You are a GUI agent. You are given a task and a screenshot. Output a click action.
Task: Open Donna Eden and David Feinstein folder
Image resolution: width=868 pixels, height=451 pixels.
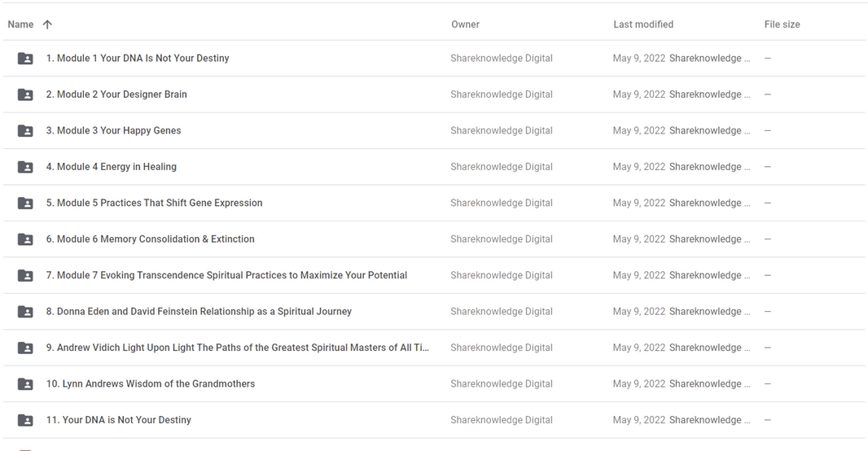coord(199,312)
